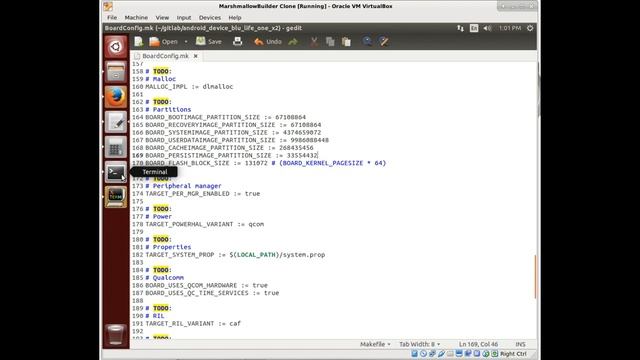
Task: Click the TARGET_SYSTEM_PROP line
Action: [x=235, y=255]
